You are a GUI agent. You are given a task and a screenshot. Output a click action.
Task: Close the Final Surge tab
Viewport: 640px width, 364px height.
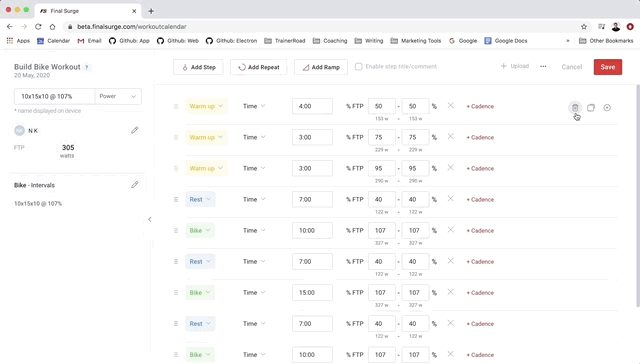[134, 11]
